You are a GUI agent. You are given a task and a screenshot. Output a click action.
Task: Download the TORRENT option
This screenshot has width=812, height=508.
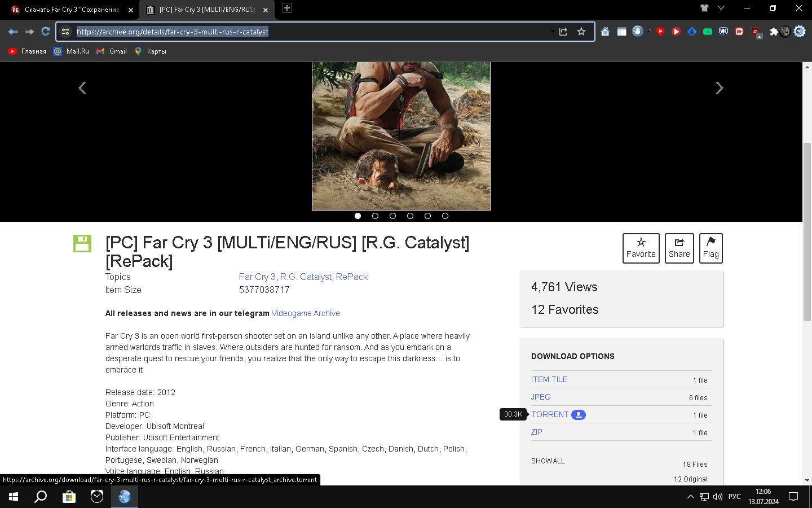pyautogui.click(x=550, y=414)
